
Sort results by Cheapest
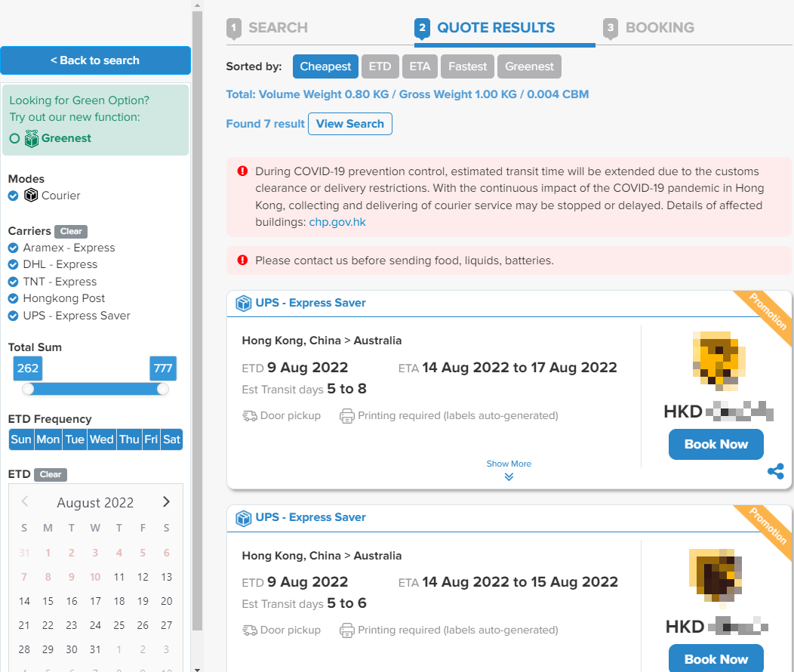pyautogui.click(x=325, y=66)
